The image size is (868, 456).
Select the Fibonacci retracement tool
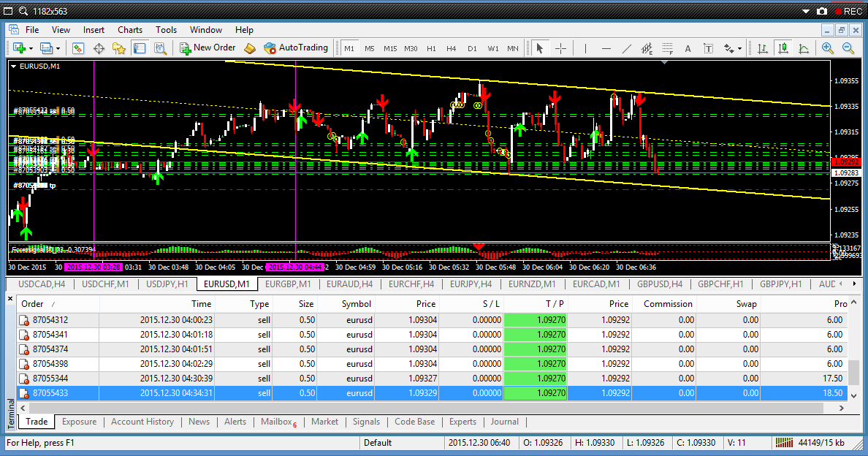668,48
